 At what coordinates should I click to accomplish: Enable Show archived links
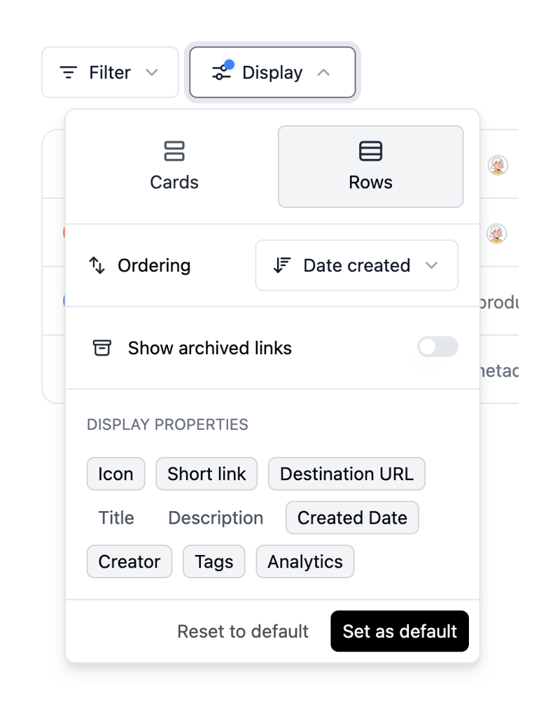437,347
